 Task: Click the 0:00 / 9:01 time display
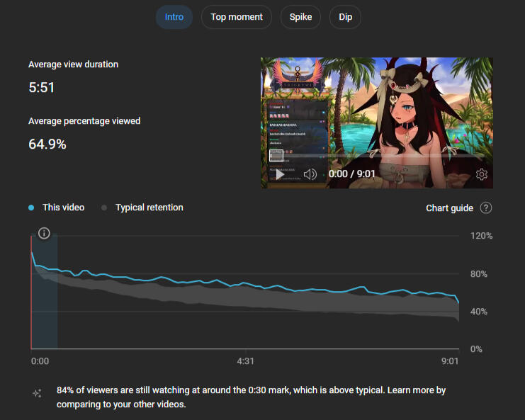(x=352, y=174)
